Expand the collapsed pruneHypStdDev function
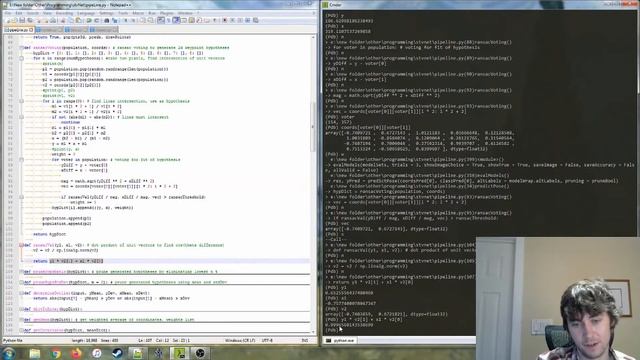Image resolution: width=640 pixels, height=360 pixels. tap(21, 282)
